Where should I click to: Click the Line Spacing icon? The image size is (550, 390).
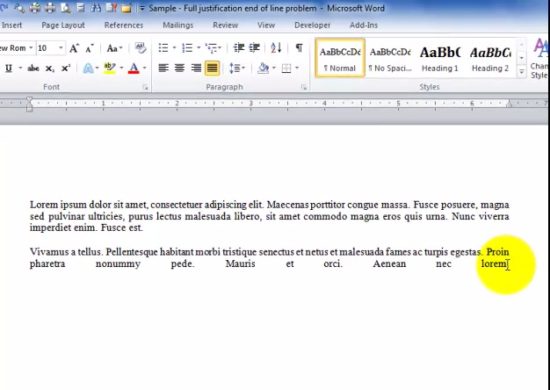click(x=234, y=68)
